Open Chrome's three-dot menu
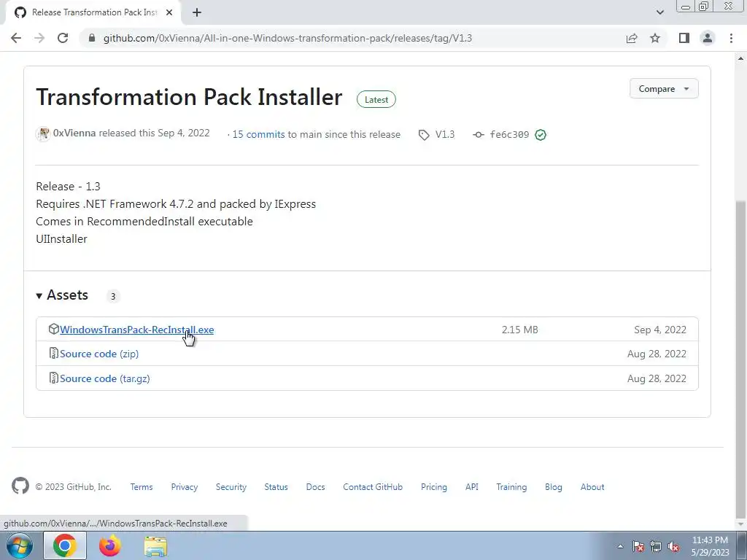Screen dimensions: 747x560 (731, 38)
